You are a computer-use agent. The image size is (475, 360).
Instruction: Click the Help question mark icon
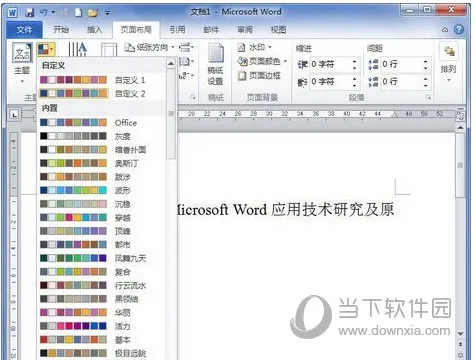point(459,30)
